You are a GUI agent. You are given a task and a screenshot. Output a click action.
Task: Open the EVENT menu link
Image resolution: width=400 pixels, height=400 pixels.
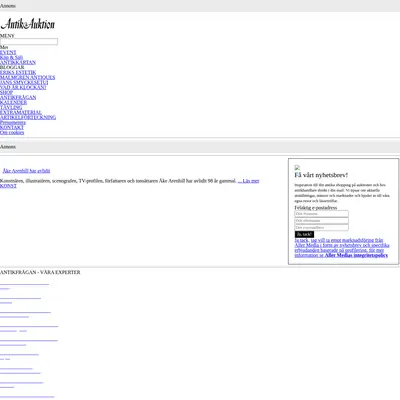click(8, 52)
